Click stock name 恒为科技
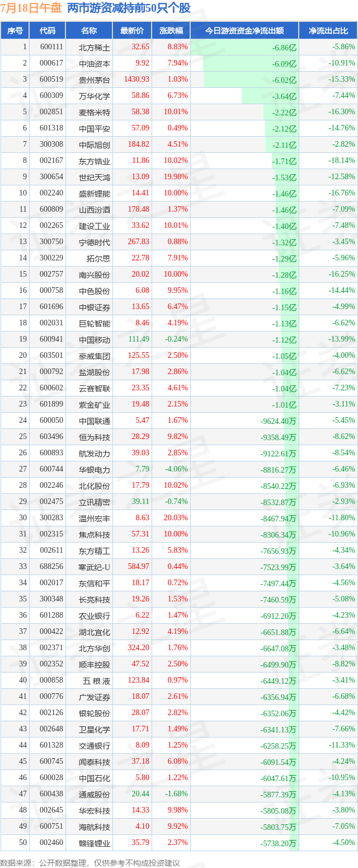The height and width of the screenshot is (868, 358). click(x=95, y=437)
